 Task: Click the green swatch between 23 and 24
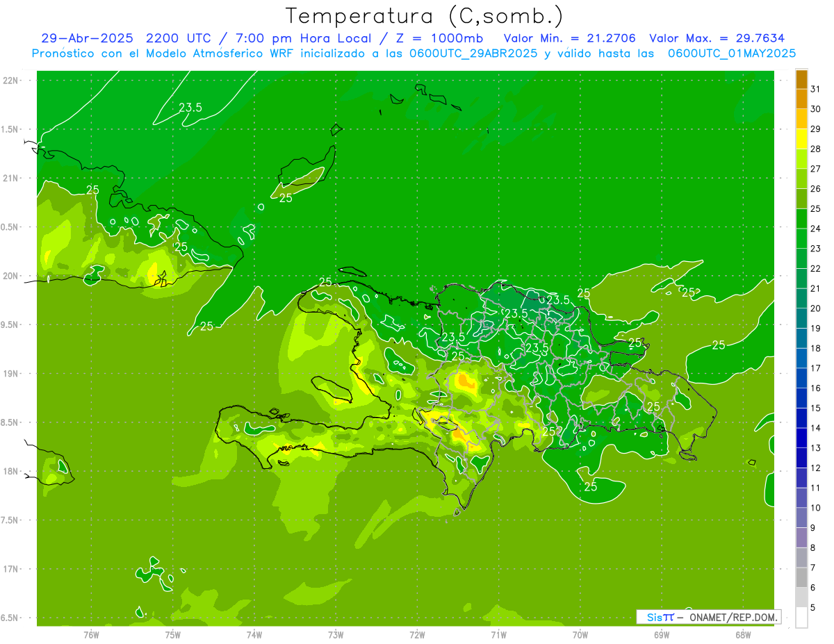[801, 238]
